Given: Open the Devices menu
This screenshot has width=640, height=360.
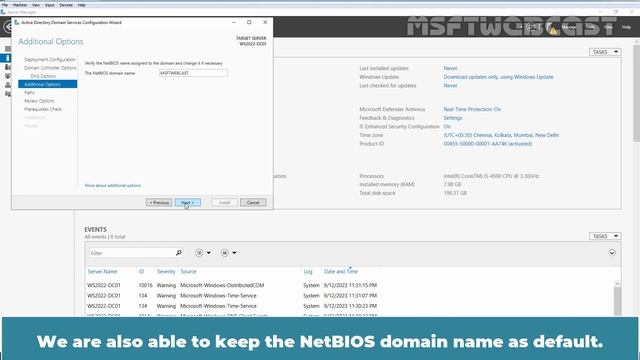Looking at the screenshot, I should [66, 5].
